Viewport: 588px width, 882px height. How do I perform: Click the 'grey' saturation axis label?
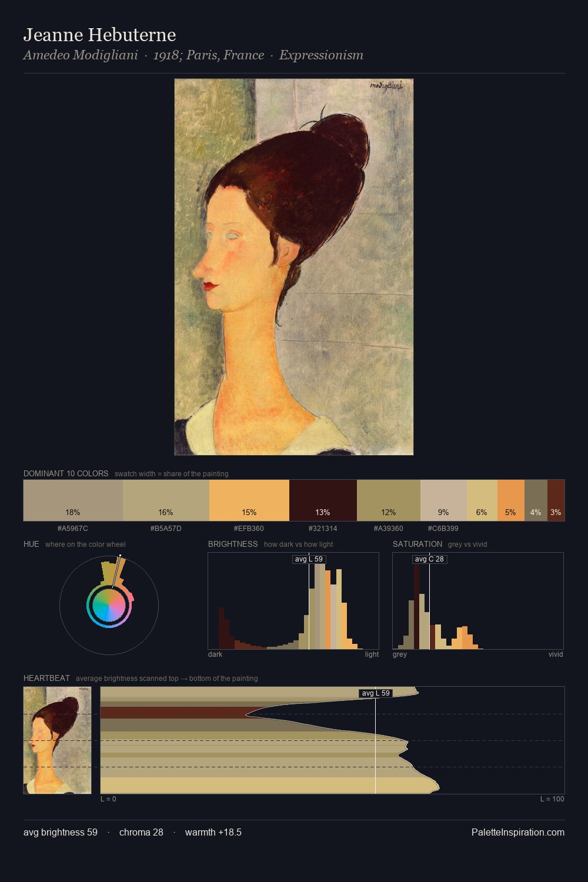point(400,654)
